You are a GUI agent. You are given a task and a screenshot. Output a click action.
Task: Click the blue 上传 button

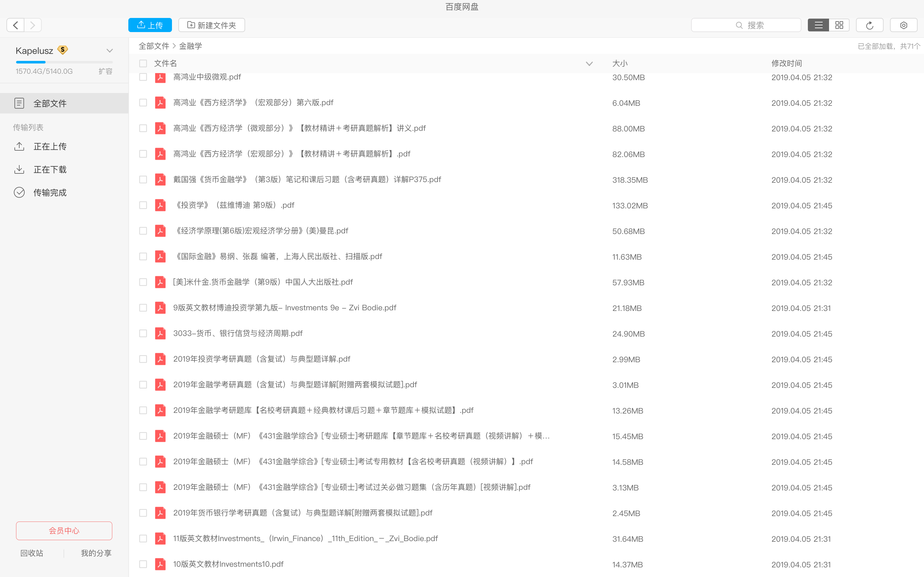pyautogui.click(x=150, y=25)
